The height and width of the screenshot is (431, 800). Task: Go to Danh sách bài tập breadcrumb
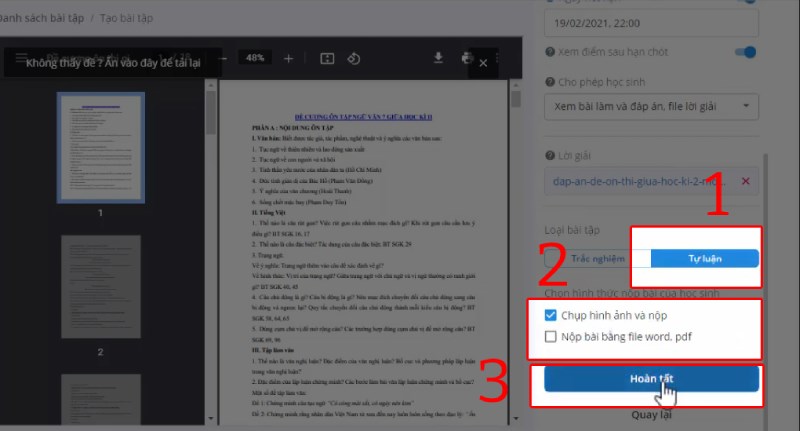pyautogui.click(x=42, y=18)
